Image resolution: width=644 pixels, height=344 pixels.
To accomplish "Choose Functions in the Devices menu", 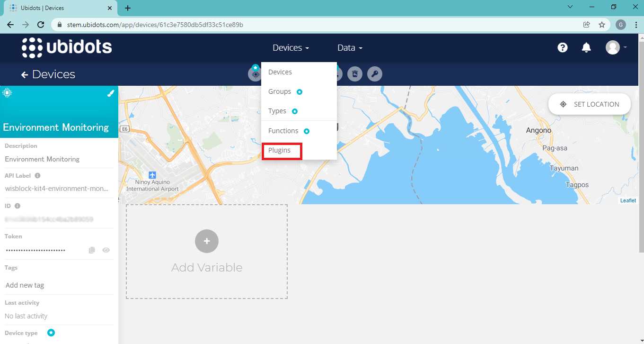I will [283, 131].
